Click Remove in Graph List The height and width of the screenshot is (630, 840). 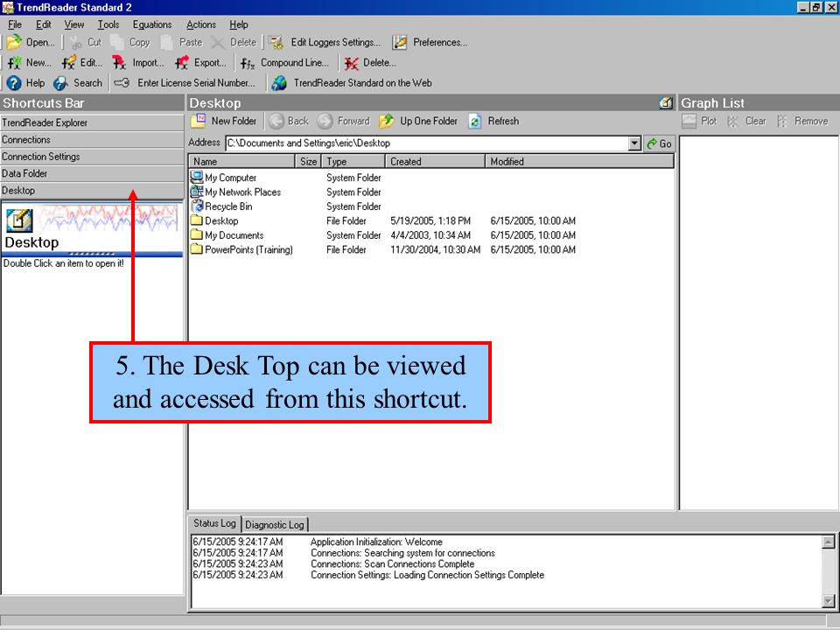[802, 121]
